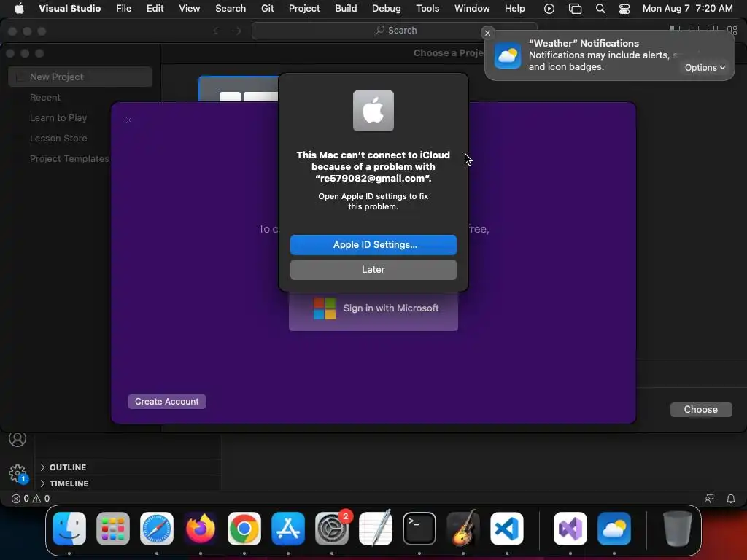
Task: Click the Customize Layout icon in title bar
Action: click(x=732, y=31)
